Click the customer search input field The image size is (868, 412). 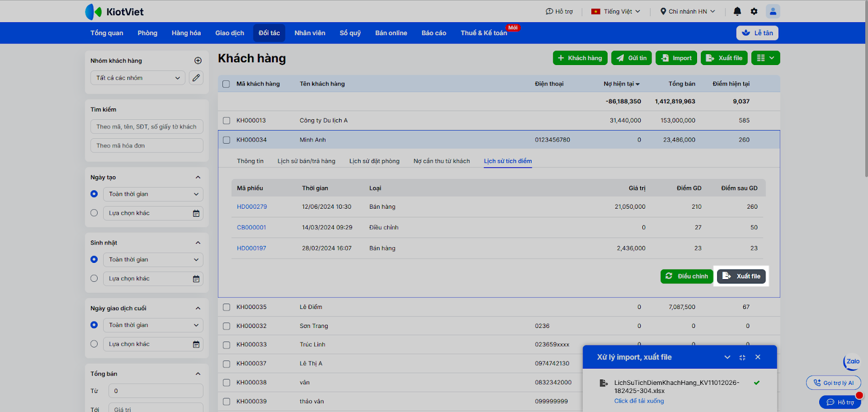coord(147,127)
